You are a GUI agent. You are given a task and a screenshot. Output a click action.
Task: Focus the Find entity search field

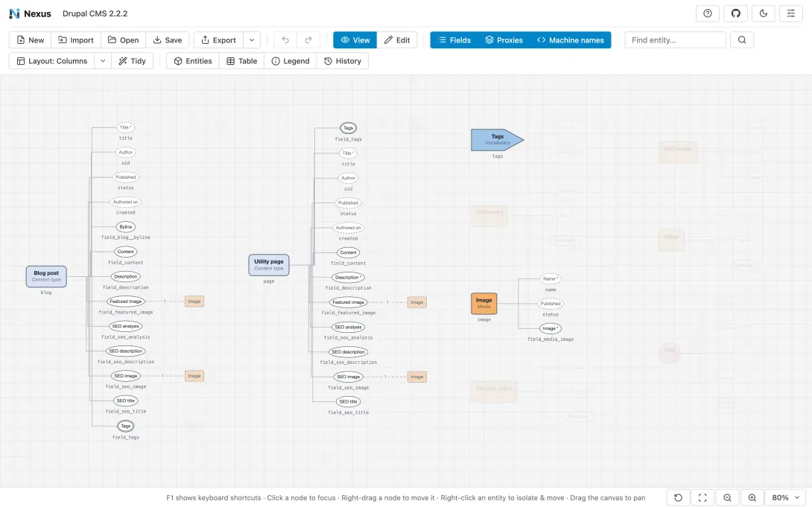pyautogui.click(x=675, y=40)
